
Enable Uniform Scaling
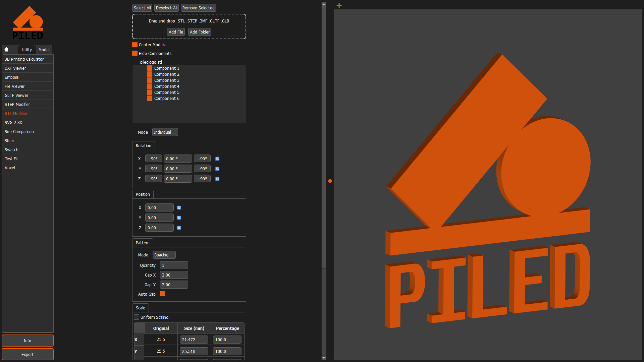point(137,317)
